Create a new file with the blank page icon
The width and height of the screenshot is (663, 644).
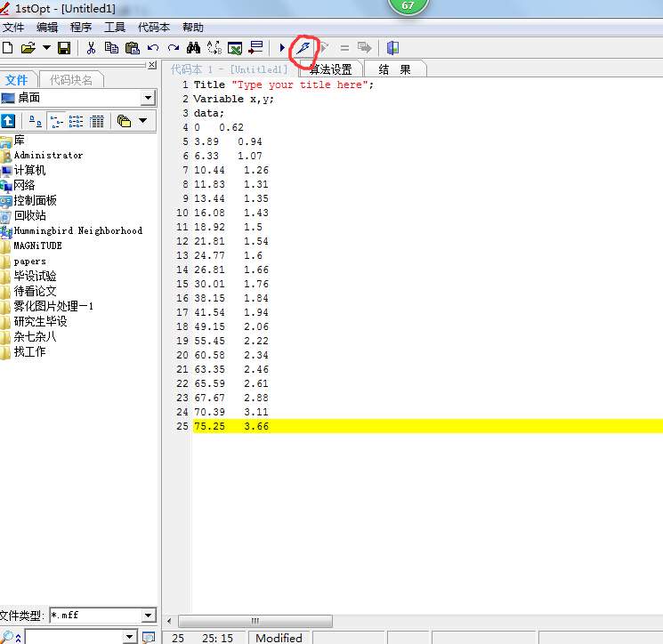pos(8,48)
